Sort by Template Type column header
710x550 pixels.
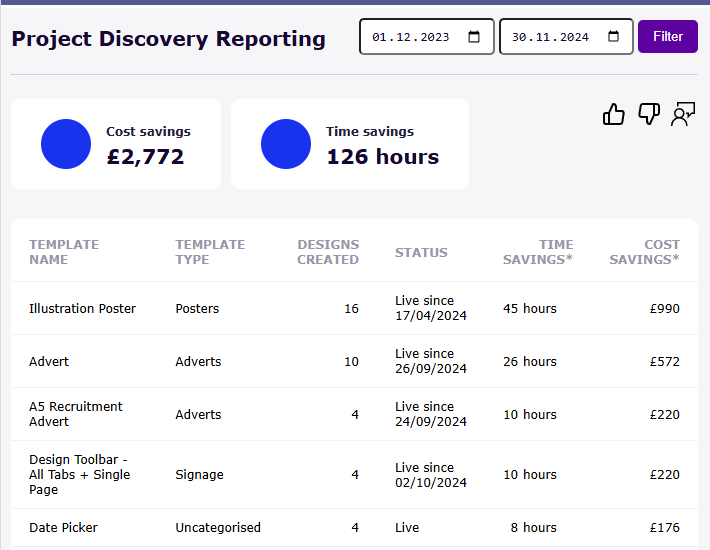point(210,252)
